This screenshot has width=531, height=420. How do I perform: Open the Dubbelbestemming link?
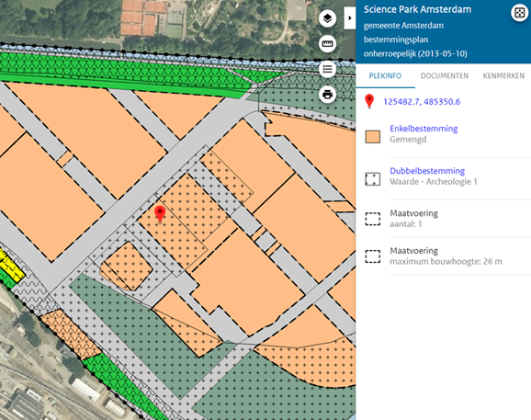tap(427, 171)
